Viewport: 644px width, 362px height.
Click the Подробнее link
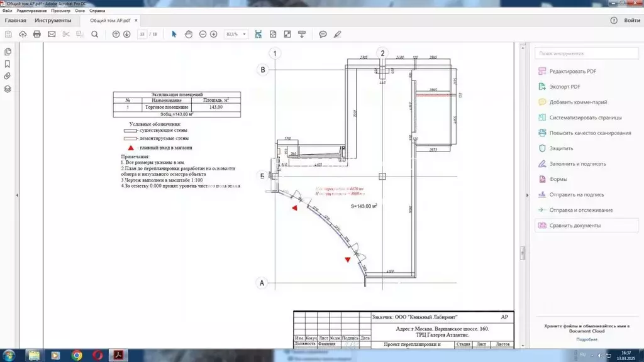pos(587,340)
